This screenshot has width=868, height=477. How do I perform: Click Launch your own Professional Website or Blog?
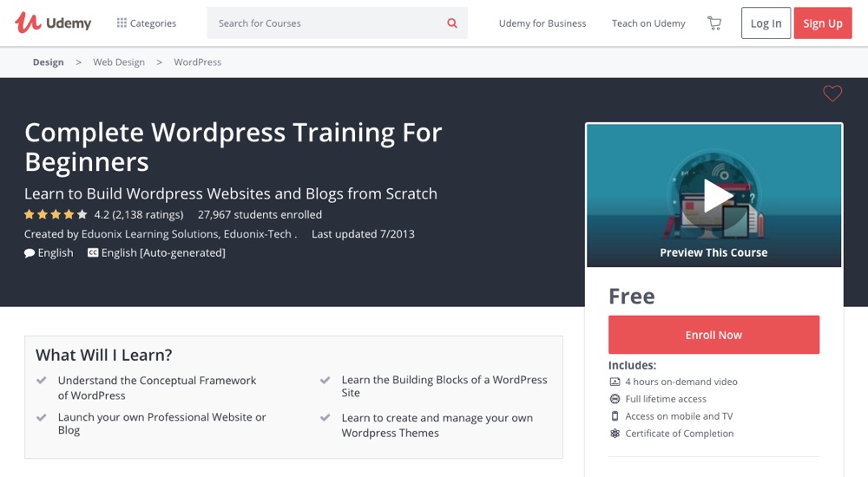(x=162, y=423)
